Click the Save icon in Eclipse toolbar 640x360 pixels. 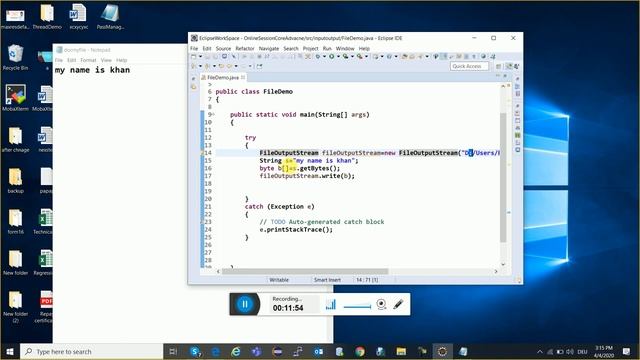pyautogui.click(x=207, y=56)
